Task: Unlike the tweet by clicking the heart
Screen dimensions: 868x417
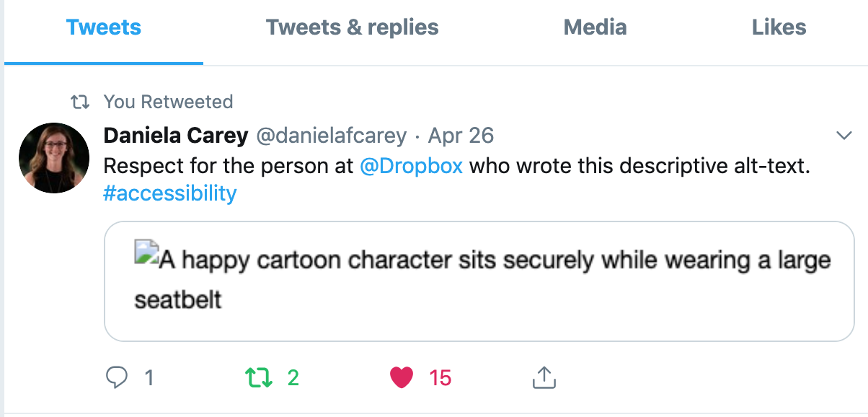Action: tap(402, 377)
